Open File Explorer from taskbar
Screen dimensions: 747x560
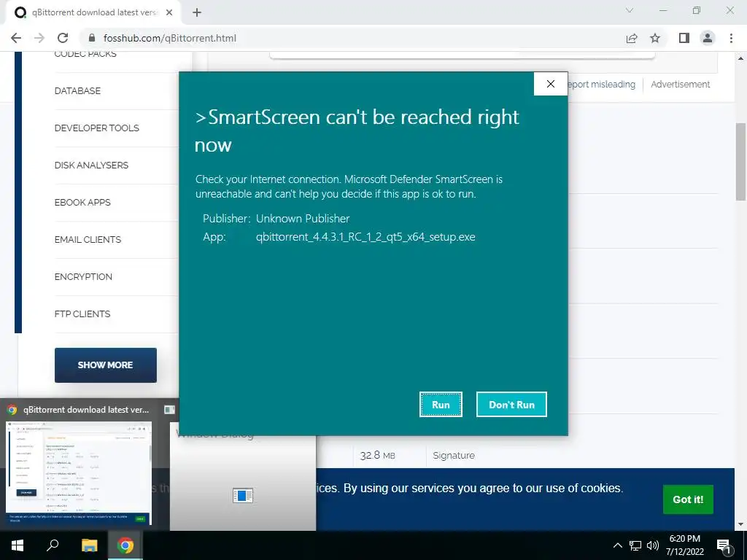[x=89, y=545]
